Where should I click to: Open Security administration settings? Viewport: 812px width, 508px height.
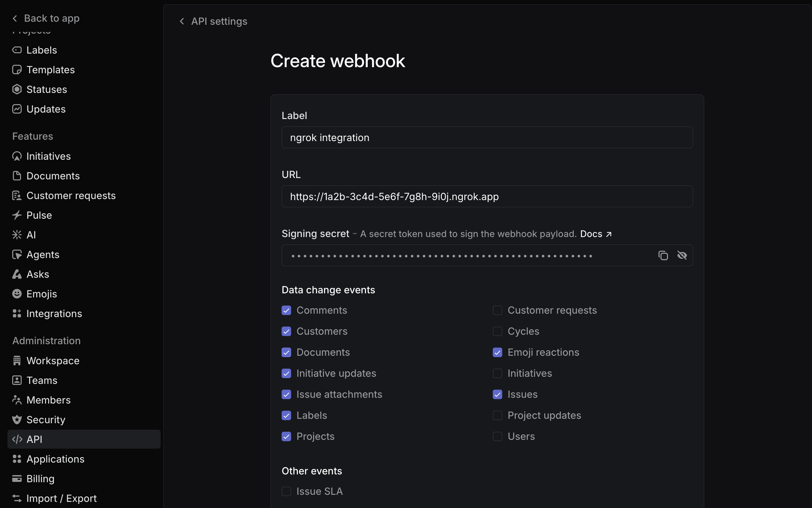[46, 420]
